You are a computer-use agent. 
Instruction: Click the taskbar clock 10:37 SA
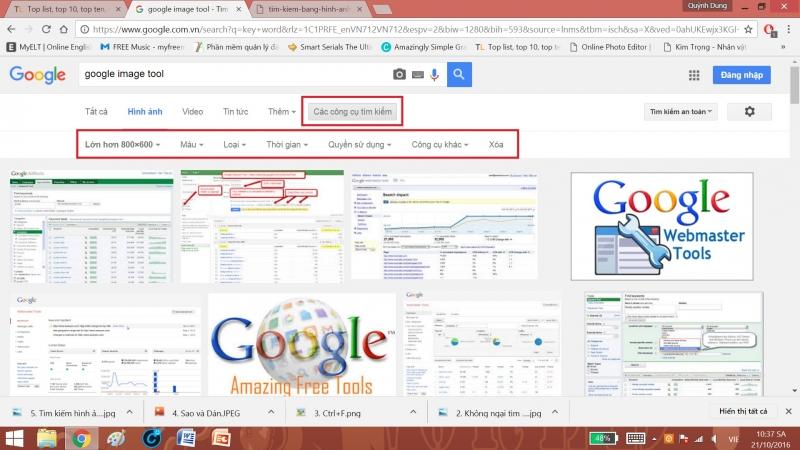[x=770, y=439]
